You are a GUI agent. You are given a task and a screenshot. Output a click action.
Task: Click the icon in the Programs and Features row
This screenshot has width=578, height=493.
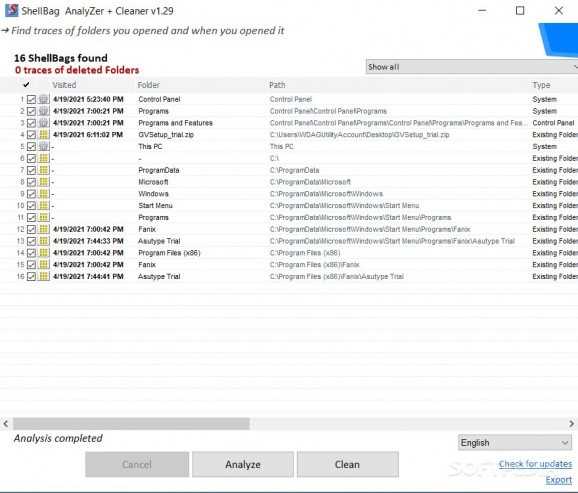[x=44, y=123]
